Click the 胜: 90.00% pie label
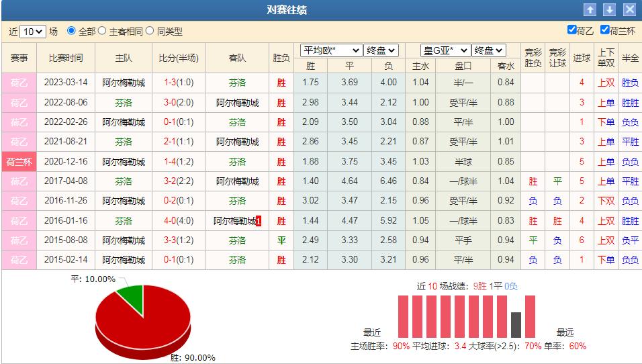The height and width of the screenshot is (364, 642). tap(193, 357)
